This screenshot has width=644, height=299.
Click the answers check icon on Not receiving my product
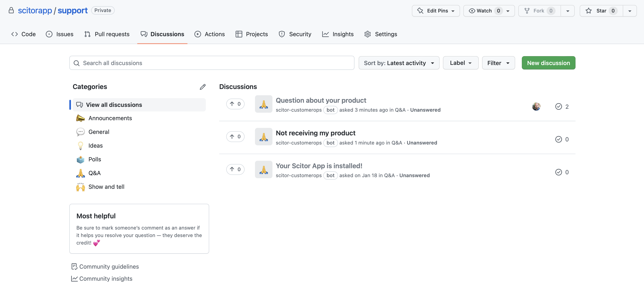558,139
